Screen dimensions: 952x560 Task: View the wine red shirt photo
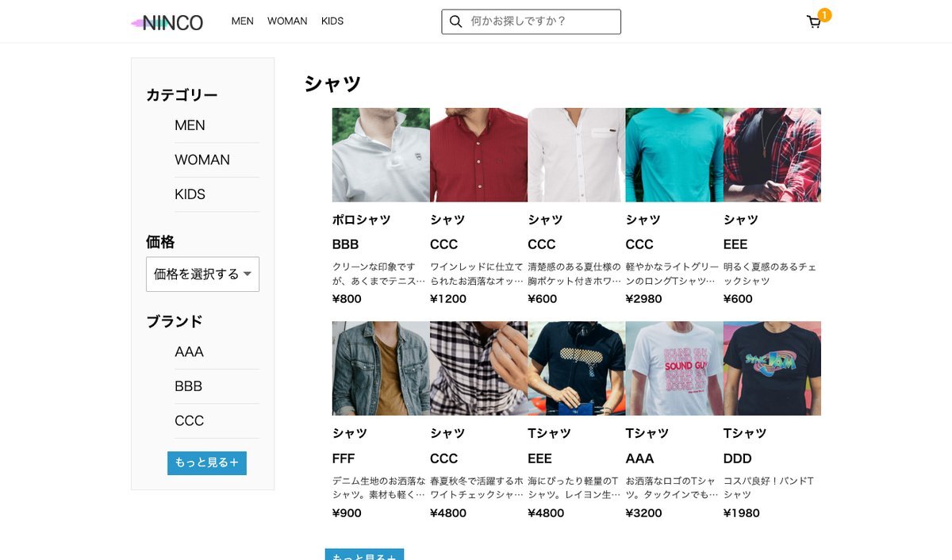point(478,155)
